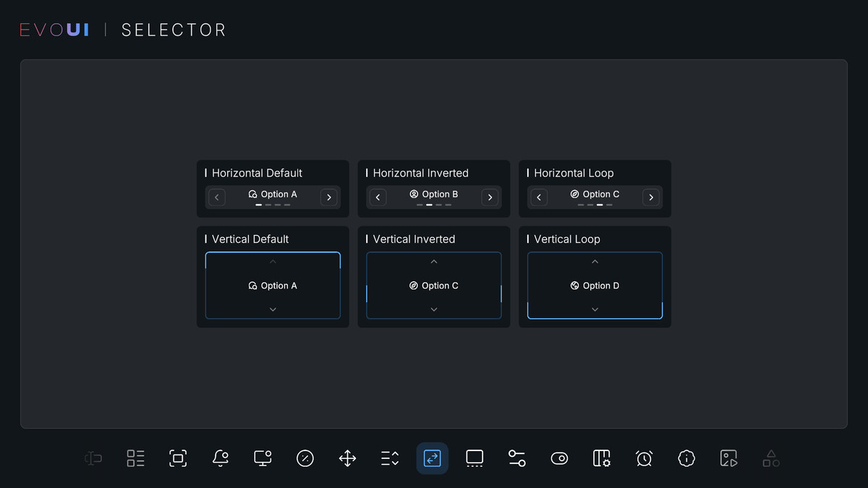Click the info badge icon in the bottom toolbar
Screen dimensions: 868x488
tap(686, 458)
